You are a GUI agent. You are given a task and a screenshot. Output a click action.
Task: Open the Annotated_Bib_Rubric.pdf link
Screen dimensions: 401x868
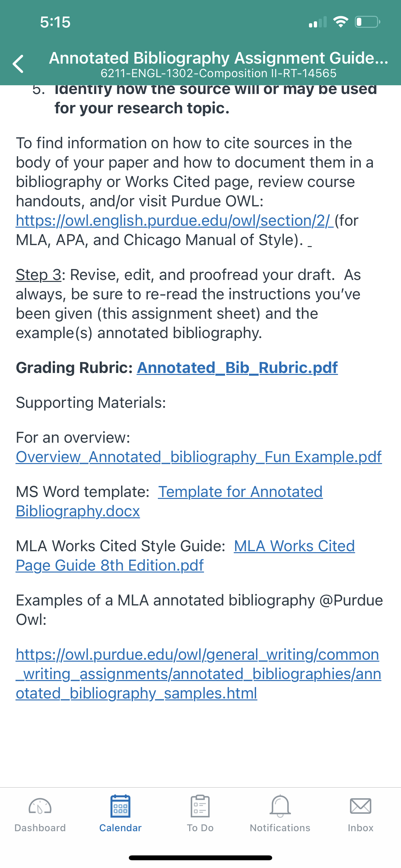pyautogui.click(x=237, y=367)
